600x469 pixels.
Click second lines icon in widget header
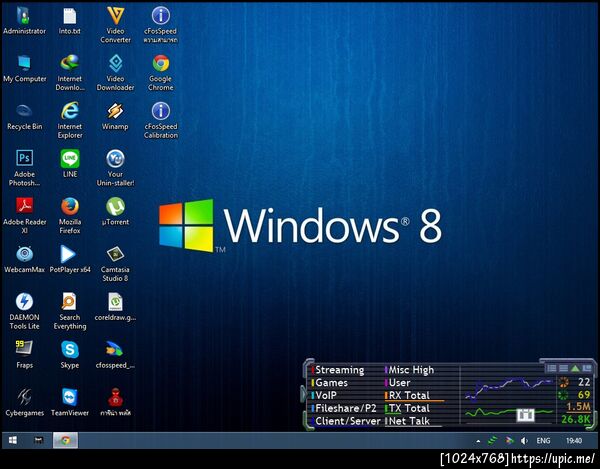coord(563,368)
